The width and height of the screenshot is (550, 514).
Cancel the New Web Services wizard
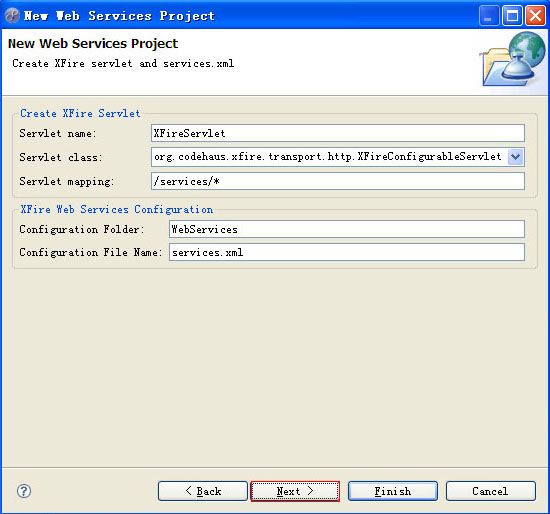(491, 491)
